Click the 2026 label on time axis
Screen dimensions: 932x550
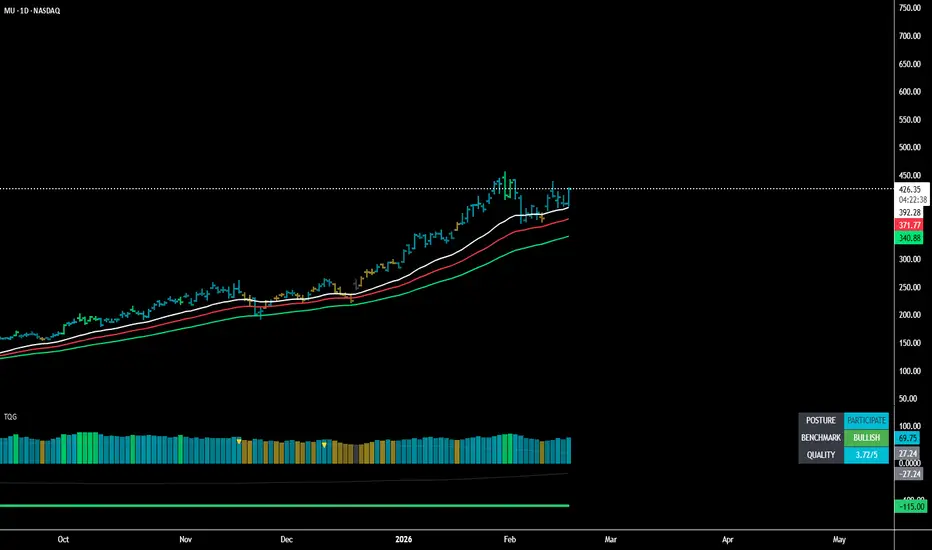pyautogui.click(x=404, y=539)
